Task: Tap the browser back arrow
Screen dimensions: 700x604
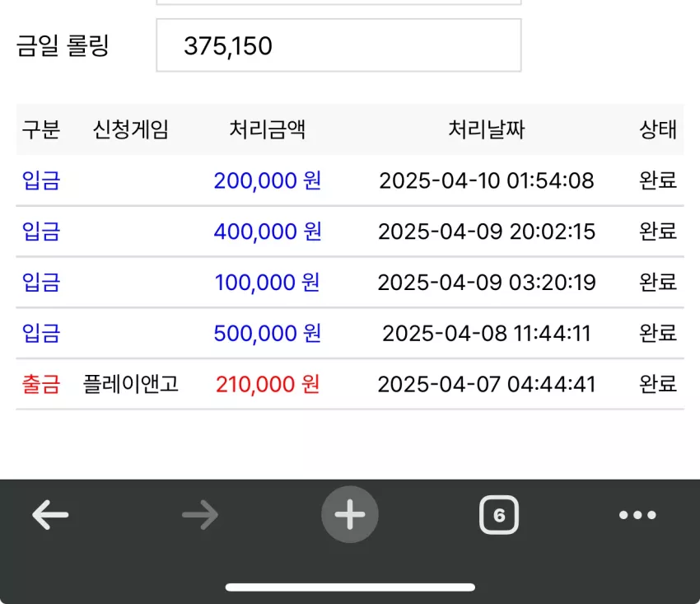Action: click(50, 515)
